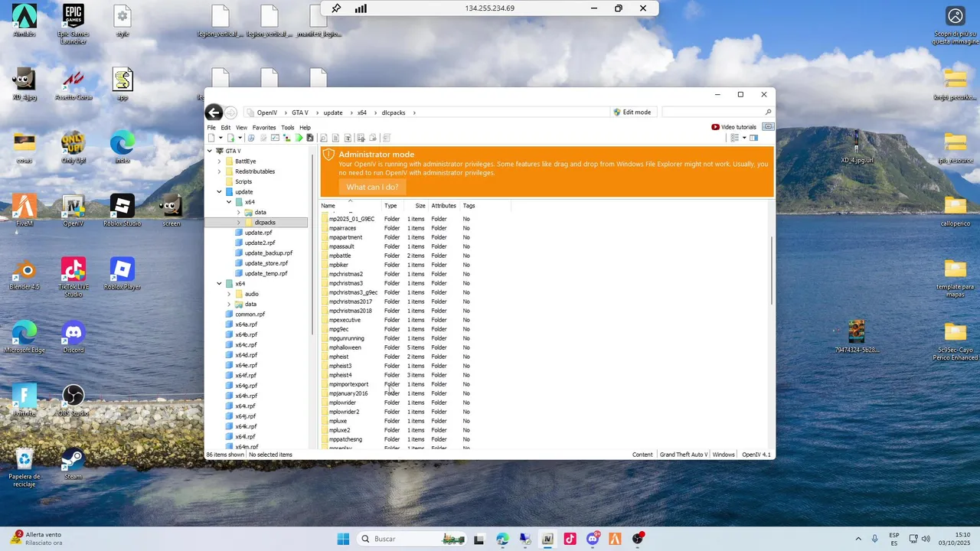980x551 pixels.
Task: Sort by the Name column header
Action: point(350,206)
